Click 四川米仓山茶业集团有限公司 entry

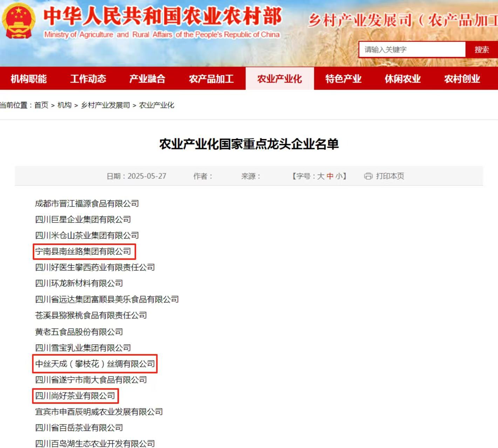click(87, 235)
